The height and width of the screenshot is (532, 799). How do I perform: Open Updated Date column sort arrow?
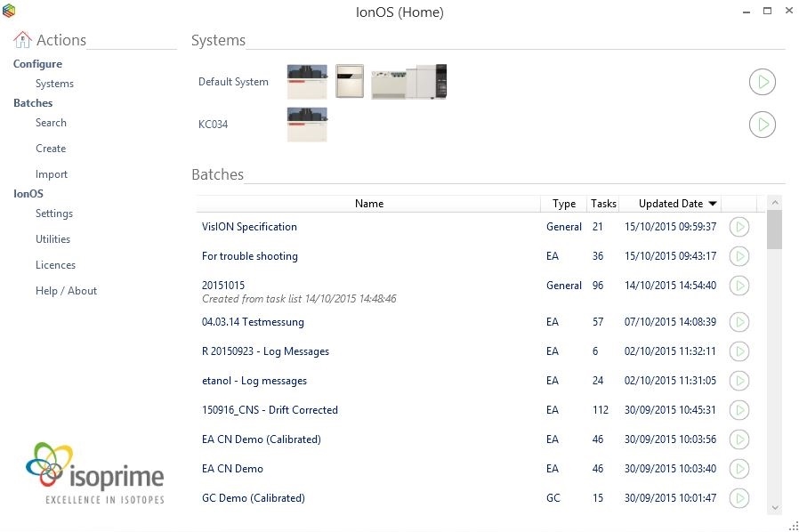[x=713, y=204]
